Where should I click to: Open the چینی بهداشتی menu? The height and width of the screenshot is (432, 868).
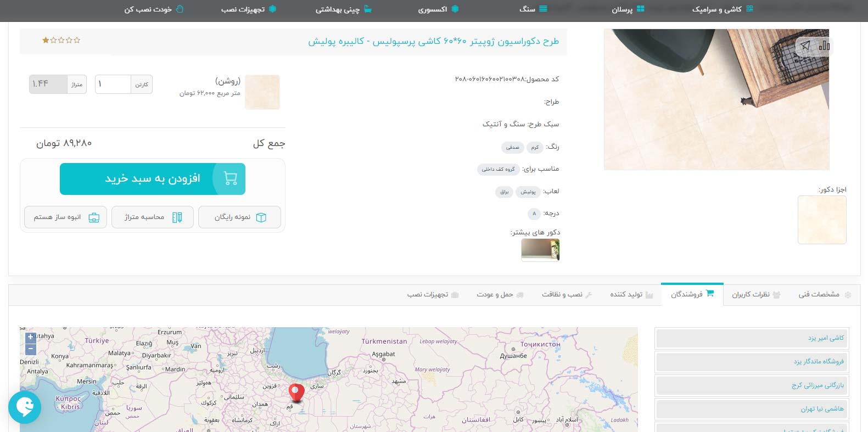[x=344, y=9]
